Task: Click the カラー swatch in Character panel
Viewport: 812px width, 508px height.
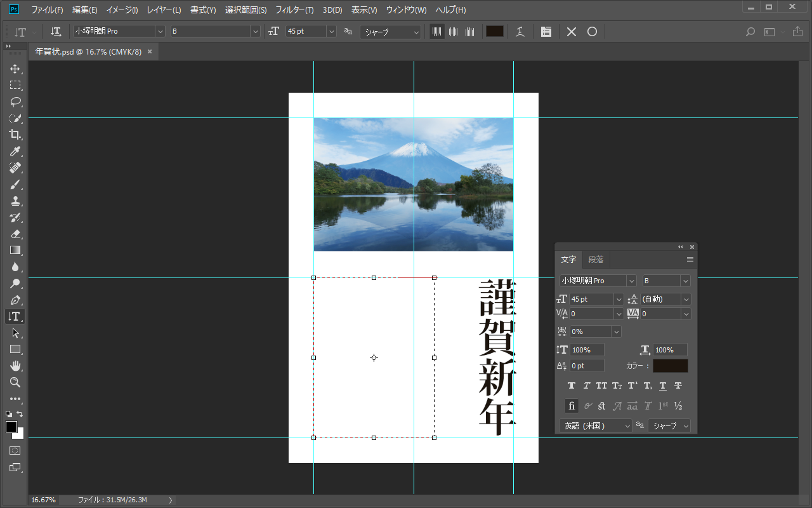Action: pos(670,366)
